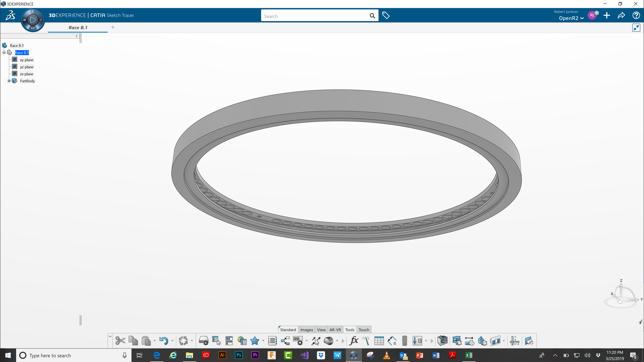644x362 pixels.
Task: Click the panel with gear customize icon
Action: click(x=298, y=341)
